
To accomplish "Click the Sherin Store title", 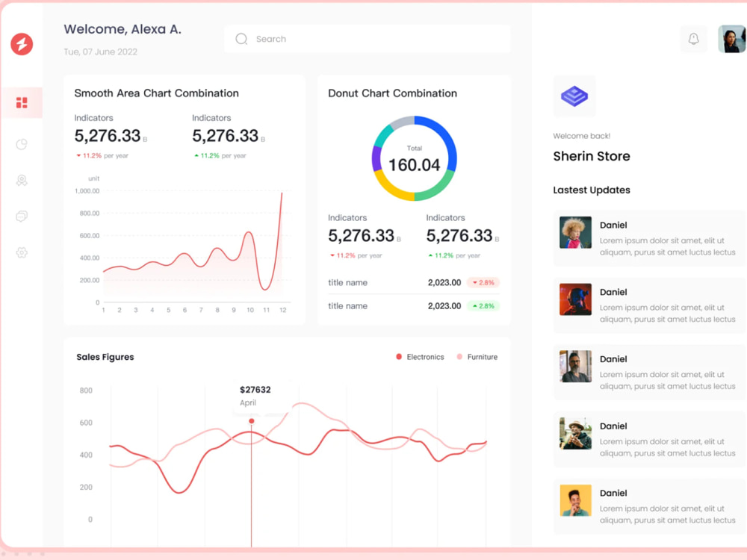I will 591,156.
